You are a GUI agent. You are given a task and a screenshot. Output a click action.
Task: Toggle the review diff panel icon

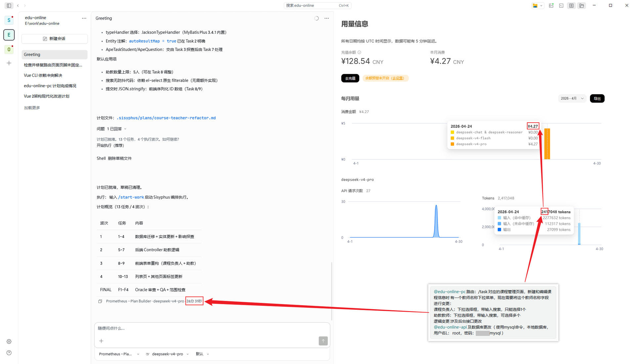571,6
